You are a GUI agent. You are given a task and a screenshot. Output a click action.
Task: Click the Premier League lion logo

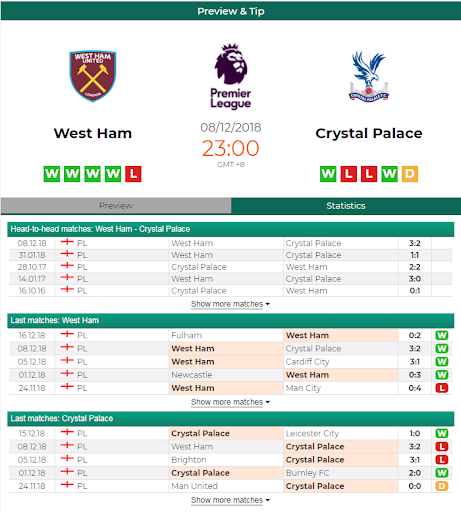(x=231, y=77)
